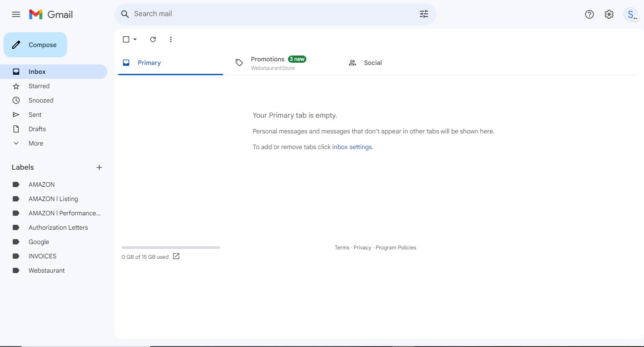Click the INVOICES label tag icon
Viewport: 644px width, 347px height.
pyautogui.click(x=16, y=256)
